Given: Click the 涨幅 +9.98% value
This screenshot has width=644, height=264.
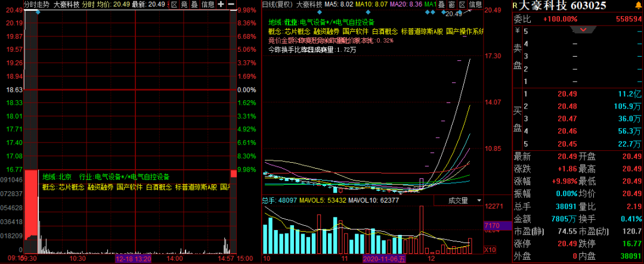Looking at the screenshot, I should coord(563,181).
